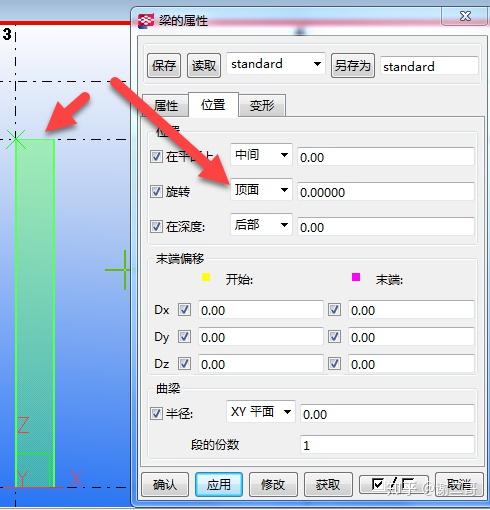Click the Tekla logo icon in title bar

click(146, 21)
